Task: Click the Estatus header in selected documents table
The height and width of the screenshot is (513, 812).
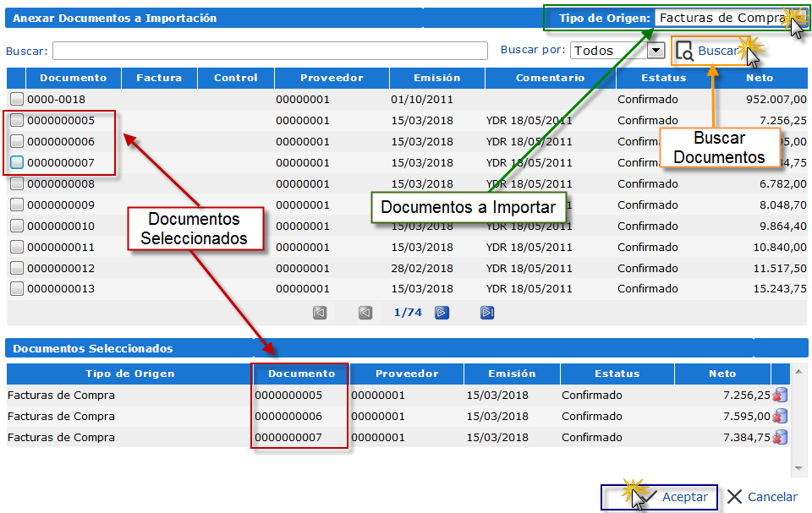Action: (617, 374)
